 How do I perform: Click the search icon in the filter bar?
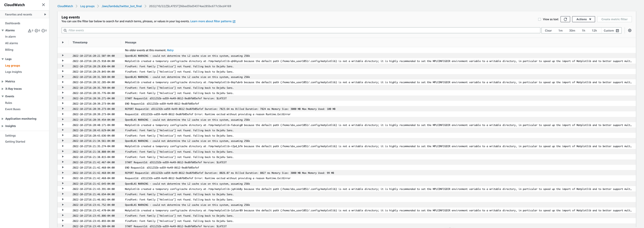pos(65,30)
